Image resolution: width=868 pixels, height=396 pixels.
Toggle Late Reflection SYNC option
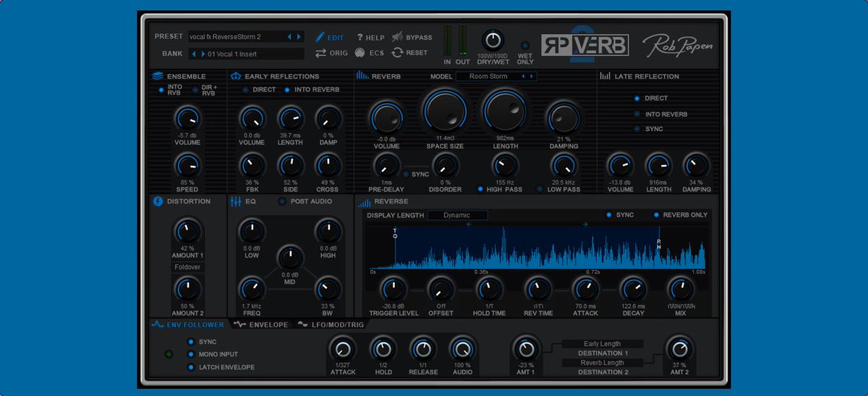[637, 129]
